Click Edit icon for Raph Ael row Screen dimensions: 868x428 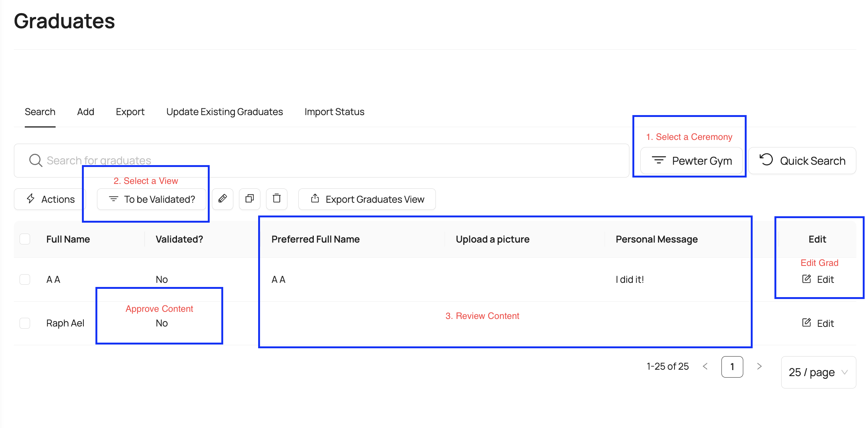pos(807,323)
